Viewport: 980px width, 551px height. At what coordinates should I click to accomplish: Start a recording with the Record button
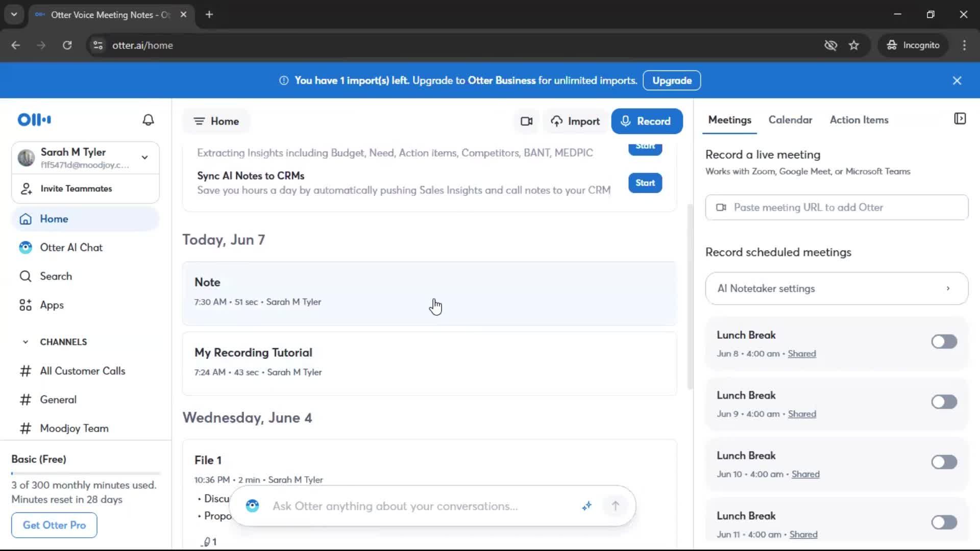(x=647, y=121)
